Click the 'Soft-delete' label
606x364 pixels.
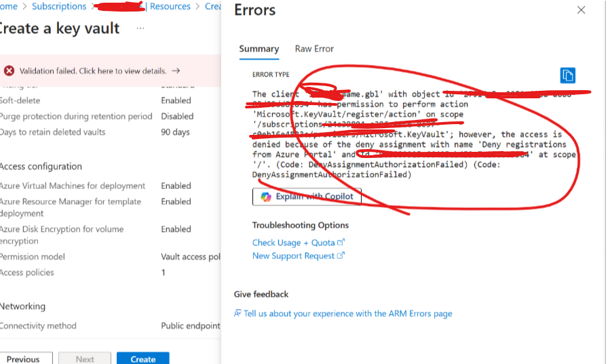pyautogui.click(x=20, y=100)
